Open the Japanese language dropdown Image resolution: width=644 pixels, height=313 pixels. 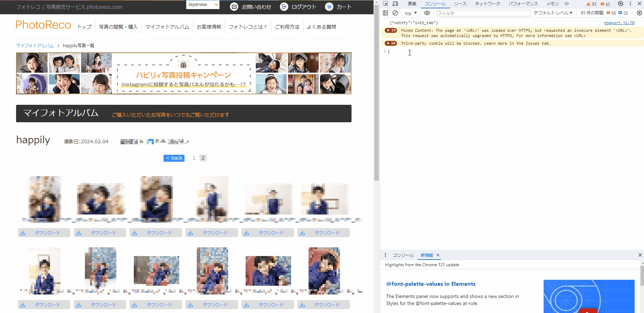[203, 5]
